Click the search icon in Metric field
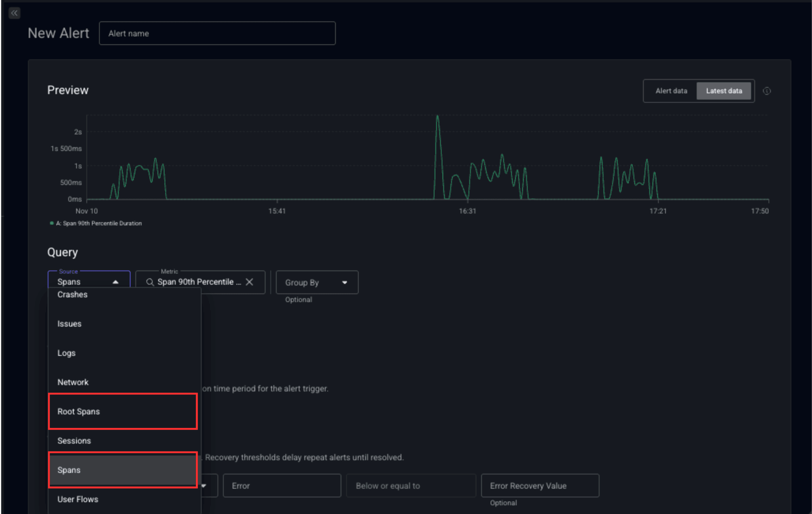812x514 pixels. click(150, 282)
